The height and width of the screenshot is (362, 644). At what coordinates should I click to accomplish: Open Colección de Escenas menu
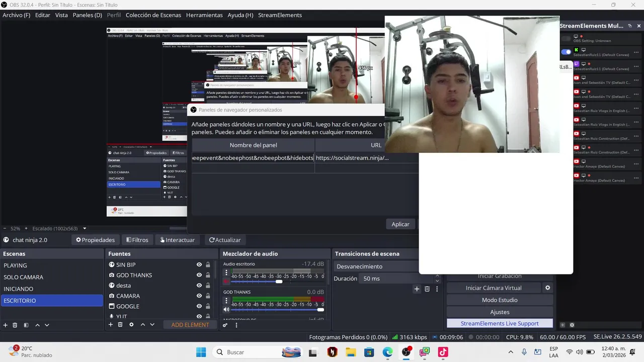tap(153, 15)
